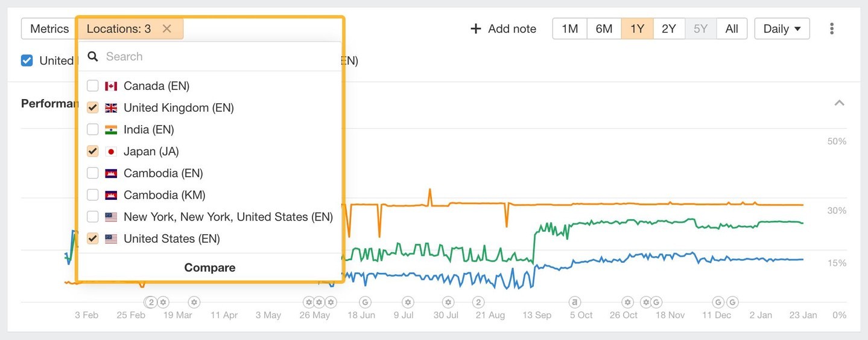Click the gear marker near 30 Jul
This screenshot has width=868, height=340.
(x=448, y=301)
